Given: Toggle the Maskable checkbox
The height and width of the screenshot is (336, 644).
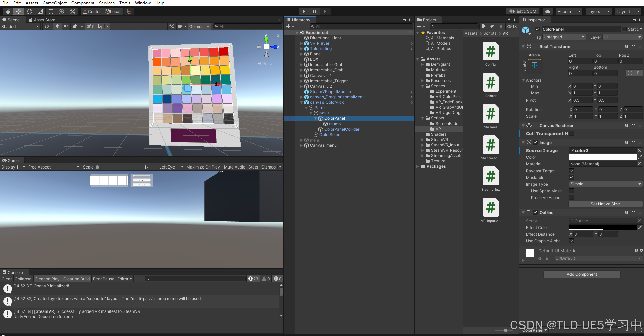Looking at the screenshot, I should click(x=572, y=177).
